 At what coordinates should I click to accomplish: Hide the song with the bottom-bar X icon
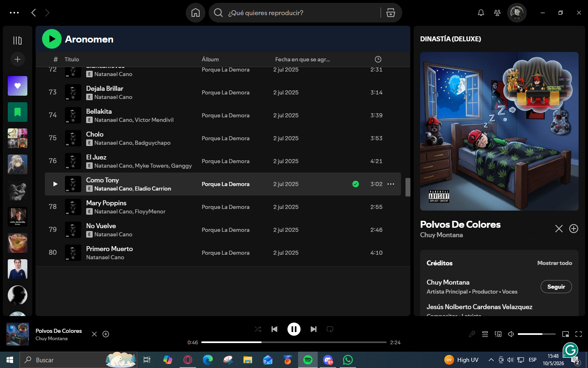tap(94, 334)
